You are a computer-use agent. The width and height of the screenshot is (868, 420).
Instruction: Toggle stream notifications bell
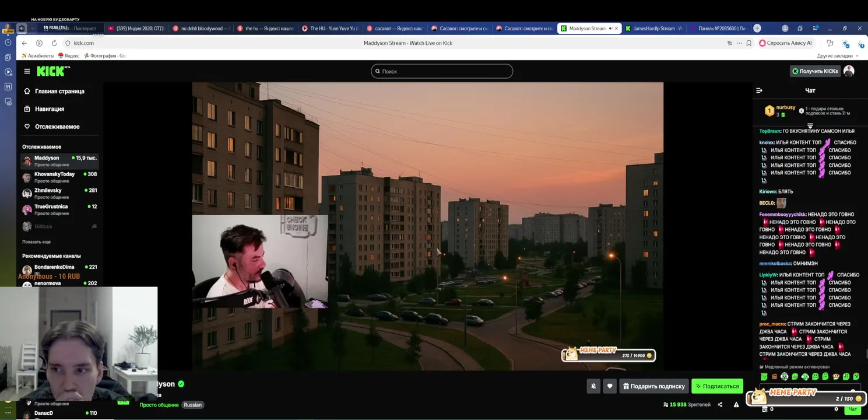(593, 386)
